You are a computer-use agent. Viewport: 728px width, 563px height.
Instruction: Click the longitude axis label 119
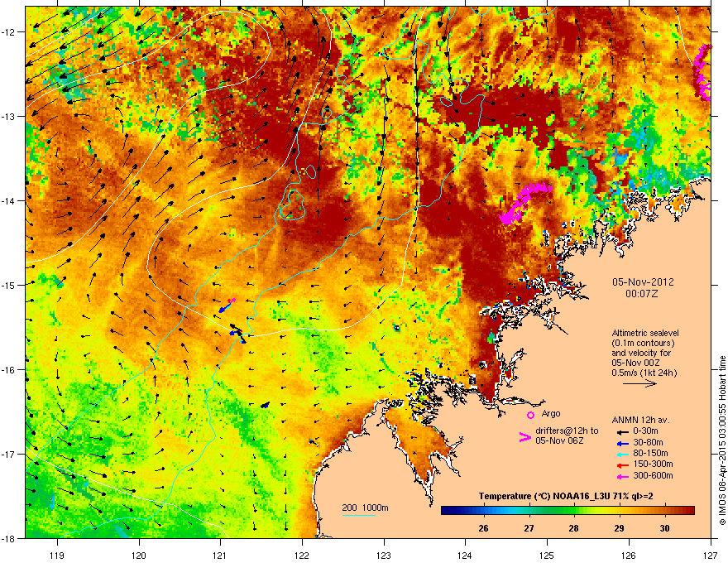(57, 555)
